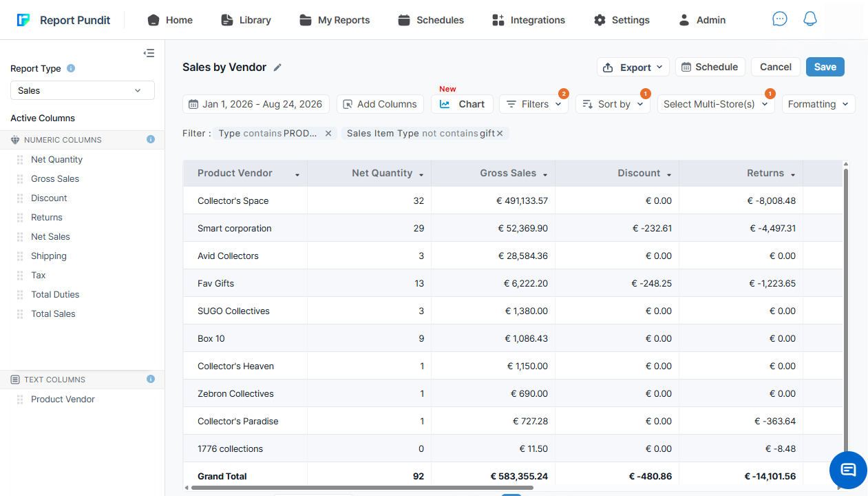868x496 pixels.
Task: Open the Report Type Sales dropdown
Action: tap(83, 90)
